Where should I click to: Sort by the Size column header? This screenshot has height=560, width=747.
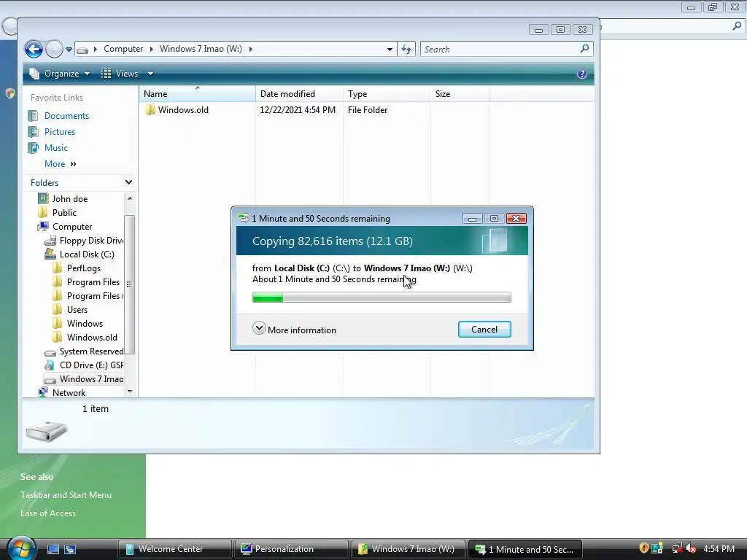[460, 94]
